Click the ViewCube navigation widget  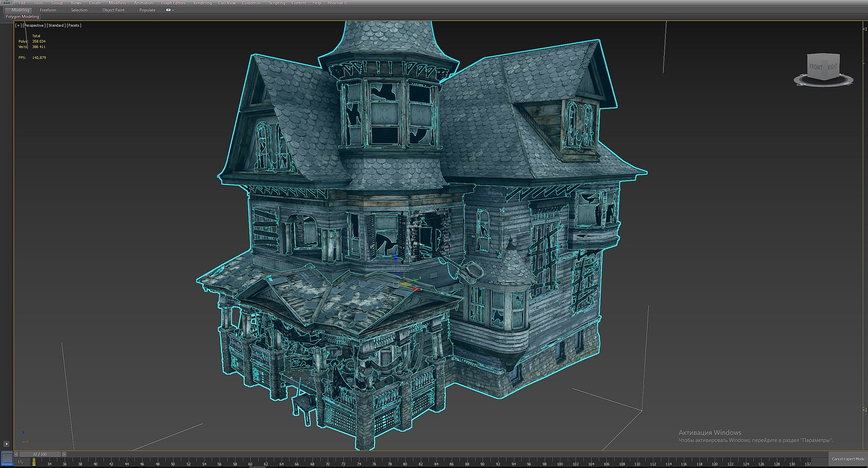click(x=823, y=70)
